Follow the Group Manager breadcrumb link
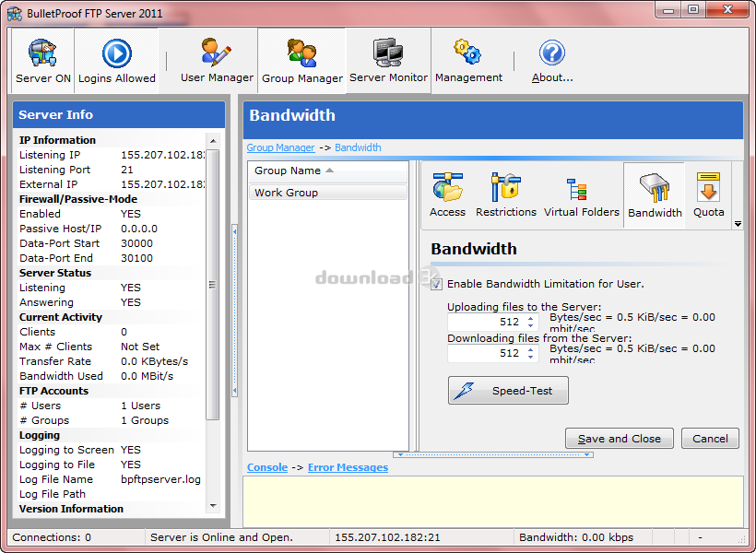756x553 pixels. click(280, 147)
